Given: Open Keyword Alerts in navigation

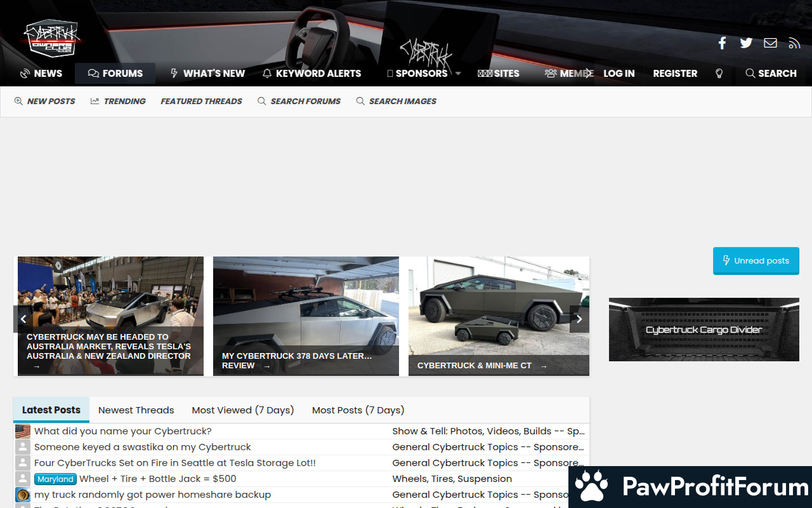Looking at the screenshot, I should 311,74.
